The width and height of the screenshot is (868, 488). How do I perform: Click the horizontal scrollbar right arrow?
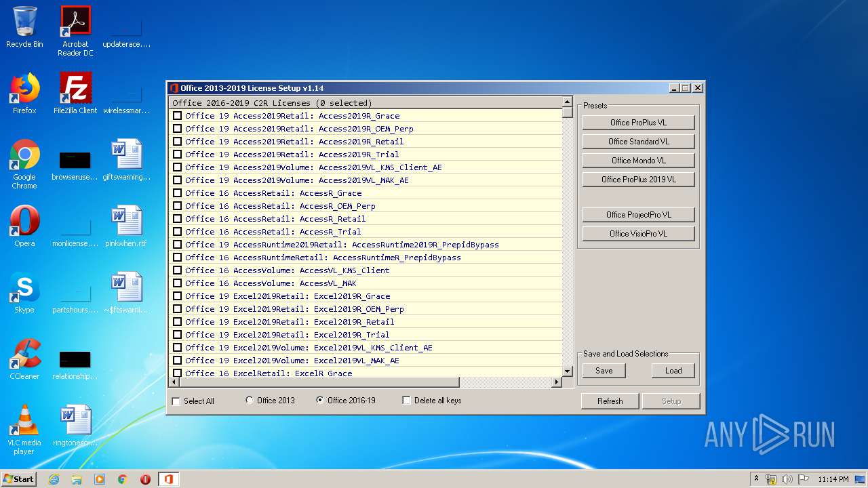click(x=557, y=382)
